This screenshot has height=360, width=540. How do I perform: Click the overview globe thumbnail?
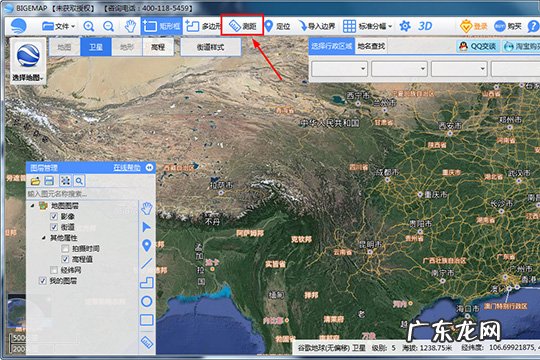click(x=17, y=312)
